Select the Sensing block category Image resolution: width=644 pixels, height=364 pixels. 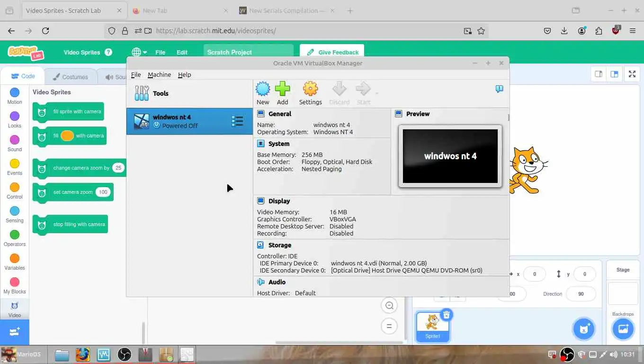tap(15, 214)
